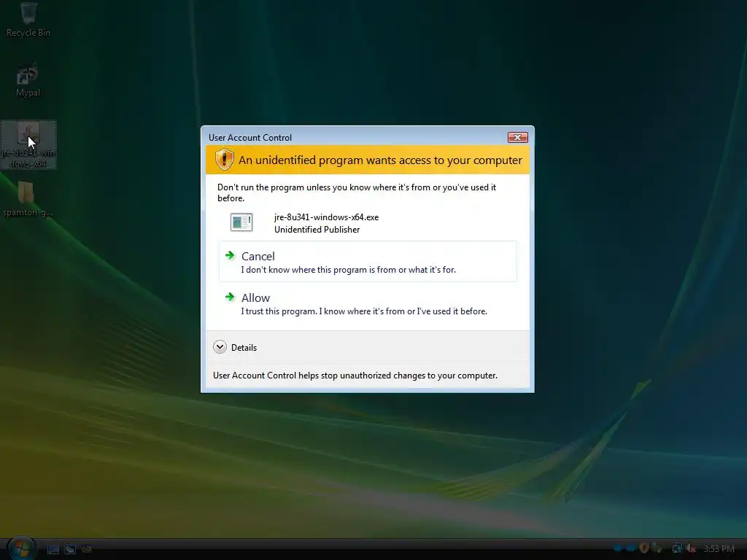Click the green arrow next to Cancel
Viewport: 747px width, 560px height.
tap(230, 256)
